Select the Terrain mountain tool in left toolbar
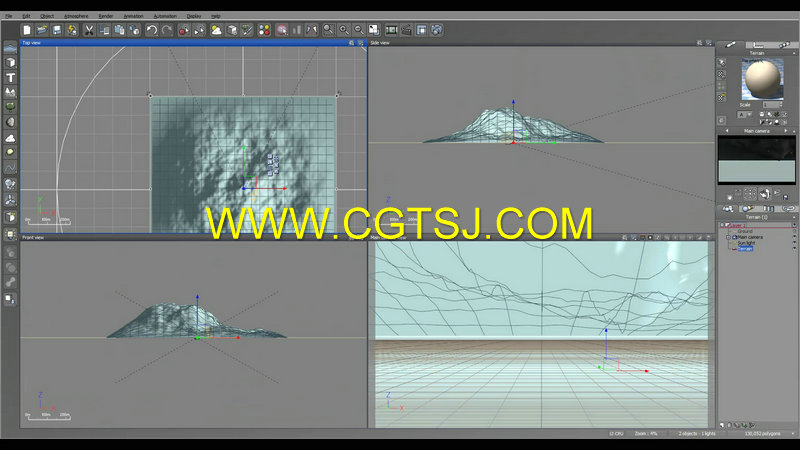 coord(10,92)
